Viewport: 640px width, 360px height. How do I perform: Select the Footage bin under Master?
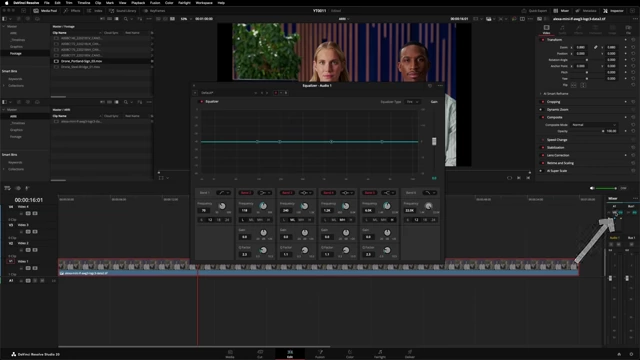[16, 53]
